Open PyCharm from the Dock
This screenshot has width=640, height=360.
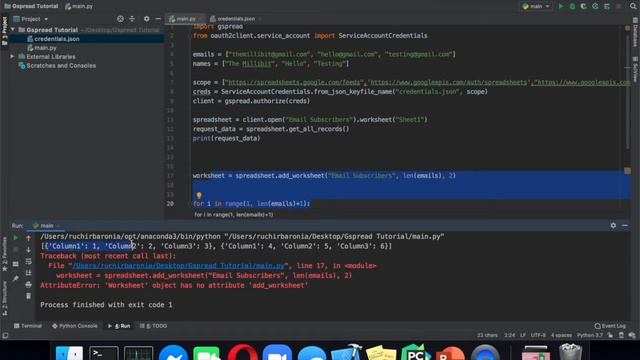coord(415,353)
